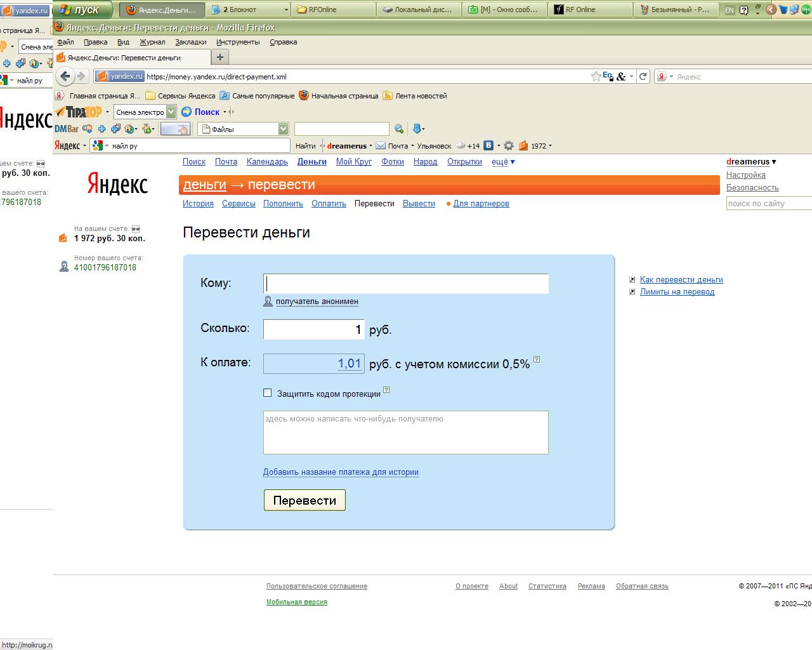
Task: Open the Лимиты на перевод link
Action: tap(677, 292)
